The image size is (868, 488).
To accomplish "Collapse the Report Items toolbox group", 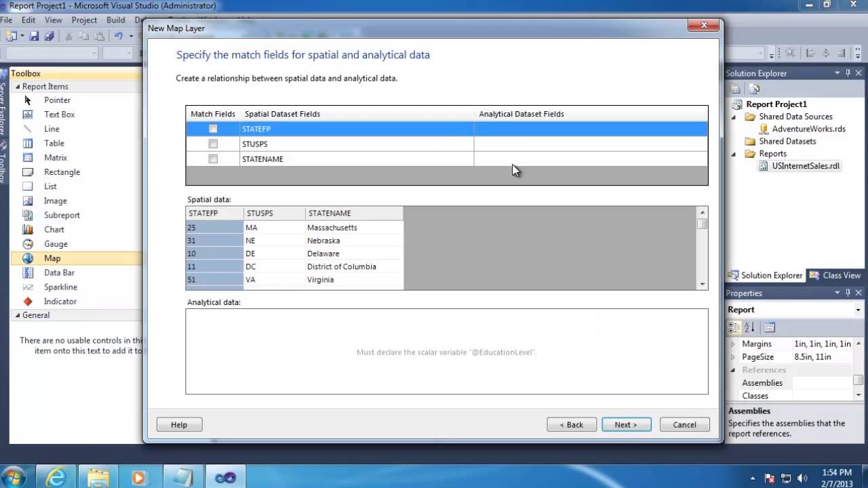I will click(18, 87).
